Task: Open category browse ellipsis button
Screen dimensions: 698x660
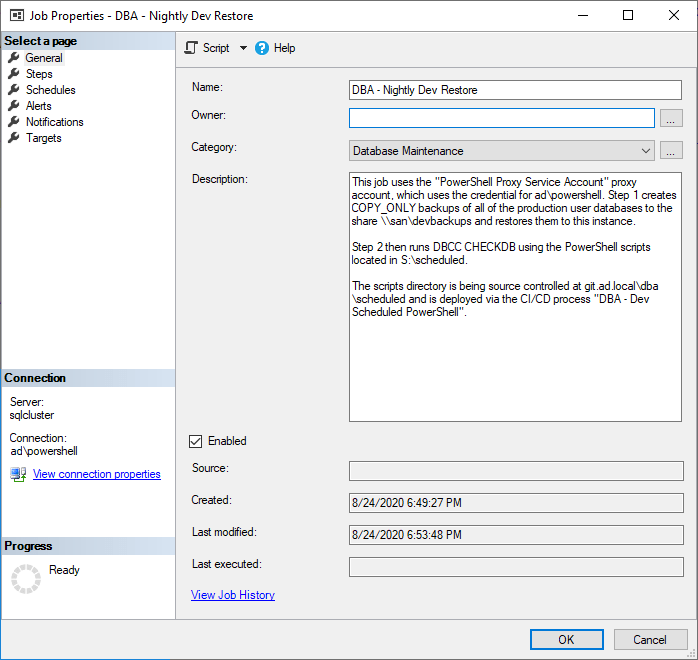Action: (x=671, y=150)
